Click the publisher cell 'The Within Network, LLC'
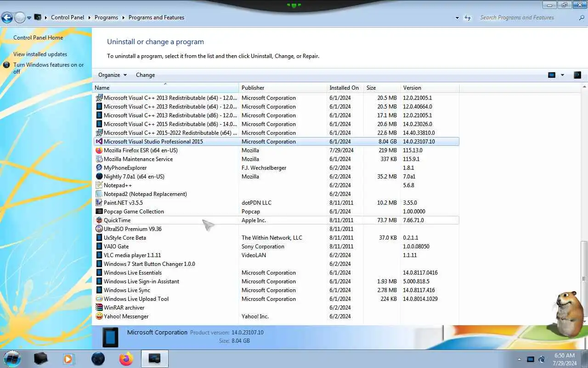This screenshot has height=368, width=588. click(x=272, y=238)
